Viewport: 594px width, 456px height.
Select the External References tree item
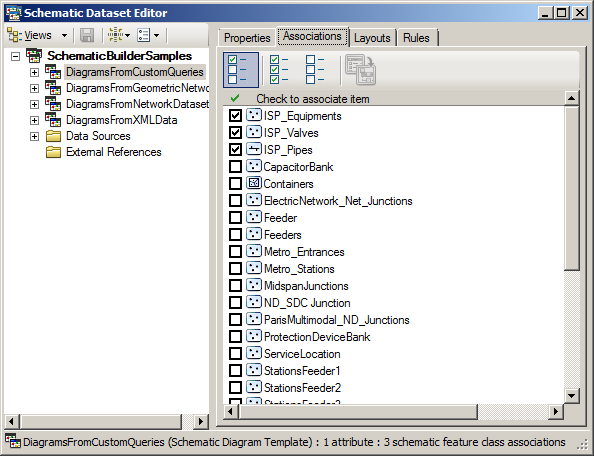coord(114,152)
